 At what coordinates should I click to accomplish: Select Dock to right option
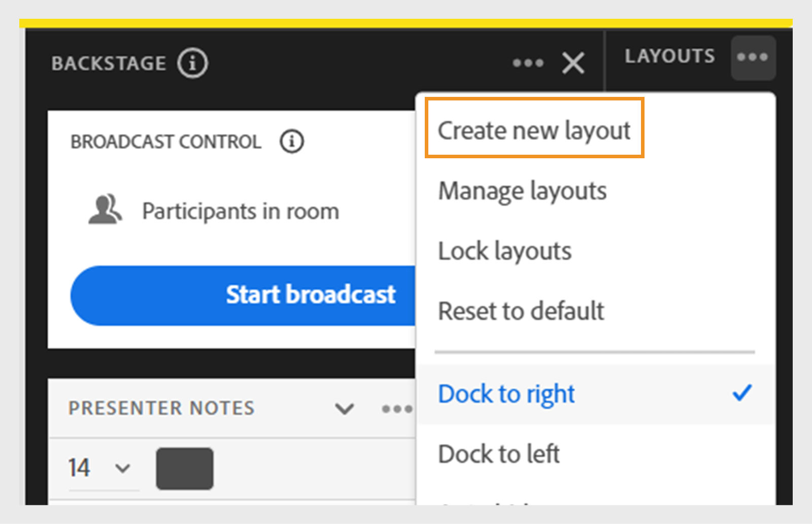click(x=595, y=394)
